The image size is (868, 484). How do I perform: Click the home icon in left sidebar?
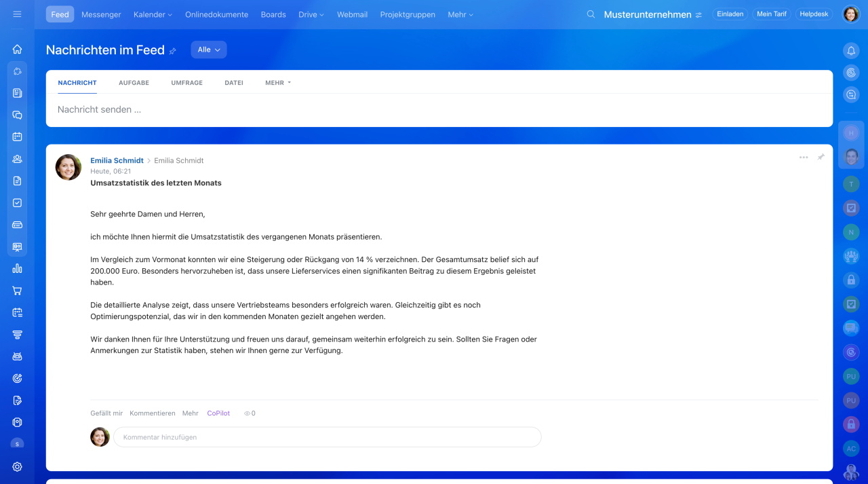17,49
